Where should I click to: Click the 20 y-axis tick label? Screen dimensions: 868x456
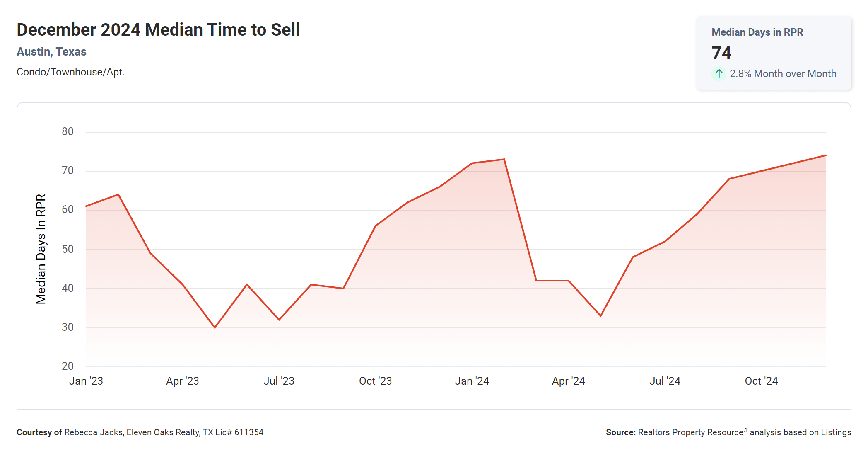pos(68,366)
